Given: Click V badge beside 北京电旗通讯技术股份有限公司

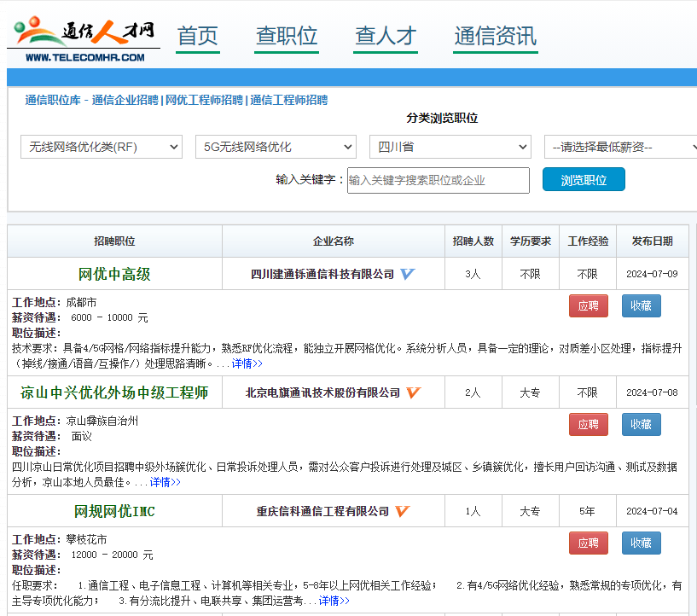Looking at the screenshot, I should click(x=413, y=392).
